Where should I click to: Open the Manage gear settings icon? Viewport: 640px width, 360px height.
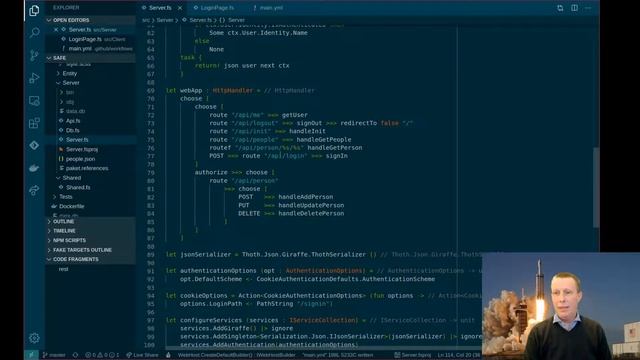(x=34, y=338)
